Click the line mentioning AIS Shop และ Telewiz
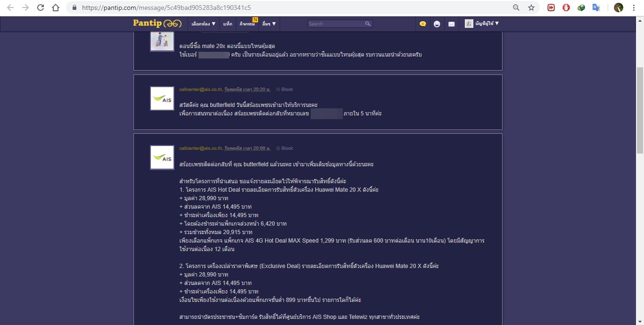This screenshot has height=325, width=644. click(300, 317)
